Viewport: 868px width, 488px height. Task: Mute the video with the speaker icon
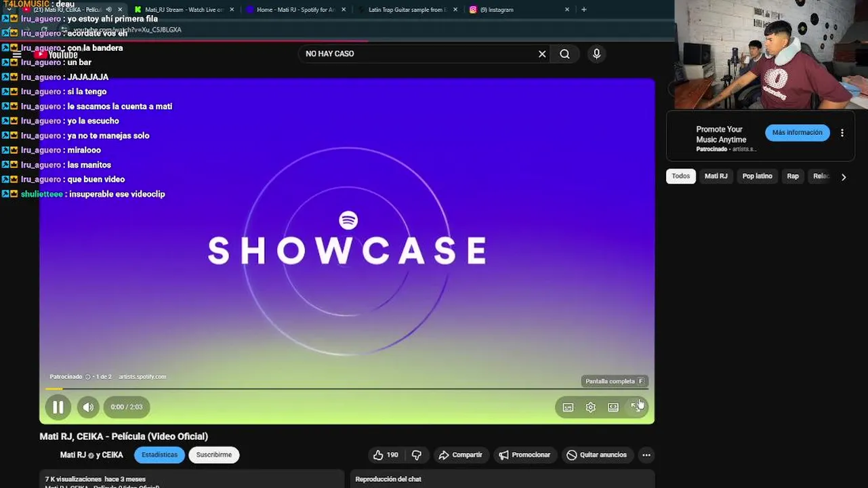tap(88, 407)
